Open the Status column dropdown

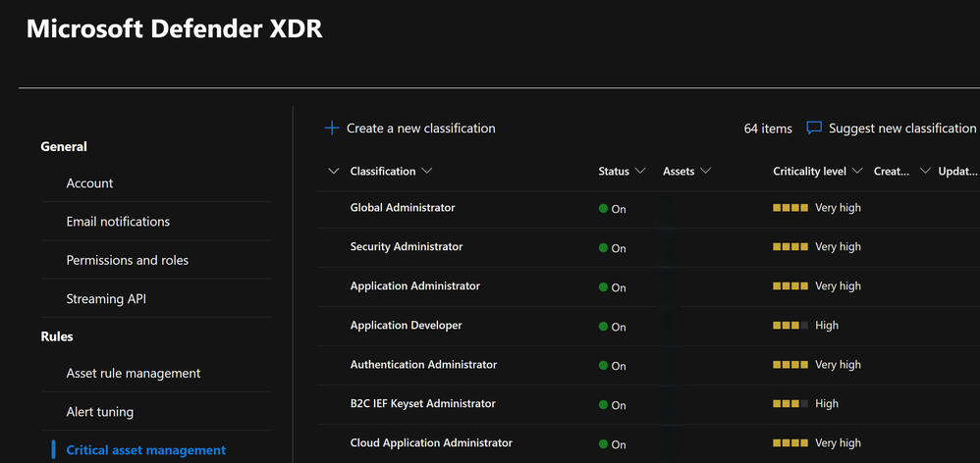click(640, 171)
